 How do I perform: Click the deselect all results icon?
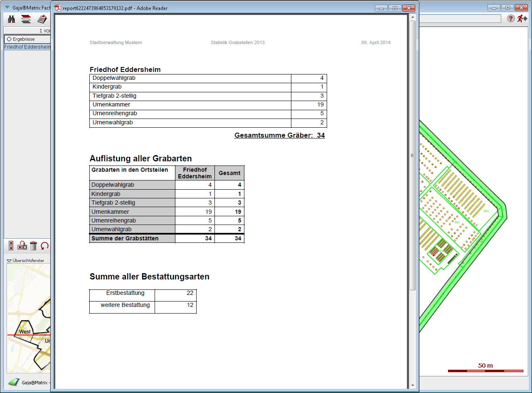tap(11, 246)
